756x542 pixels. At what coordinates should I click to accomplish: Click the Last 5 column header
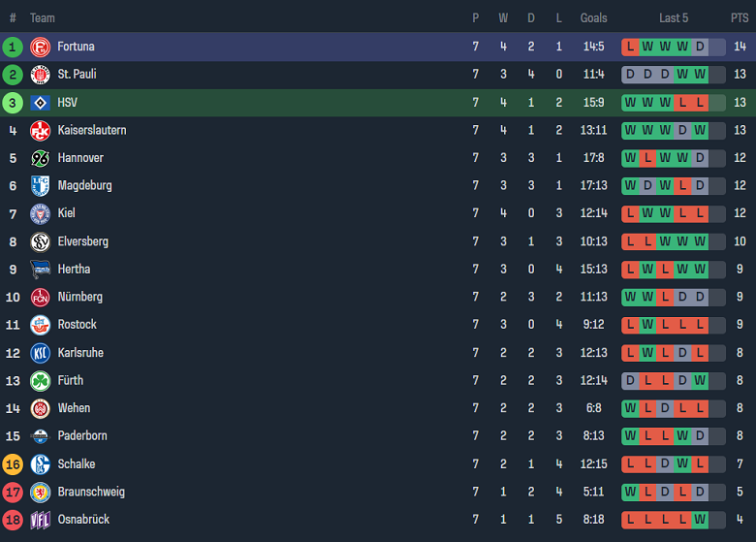tap(674, 18)
